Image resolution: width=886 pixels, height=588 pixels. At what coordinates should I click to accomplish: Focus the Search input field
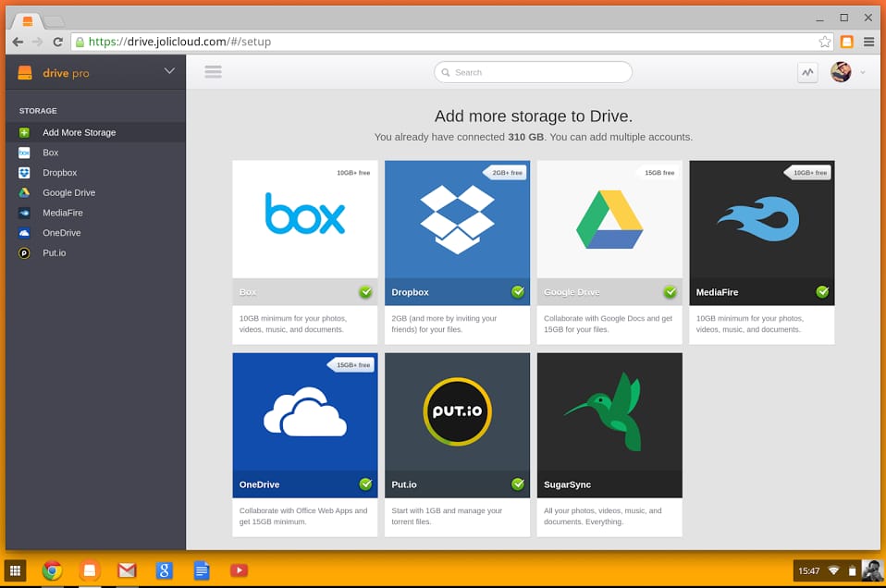pyautogui.click(x=533, y=72)
